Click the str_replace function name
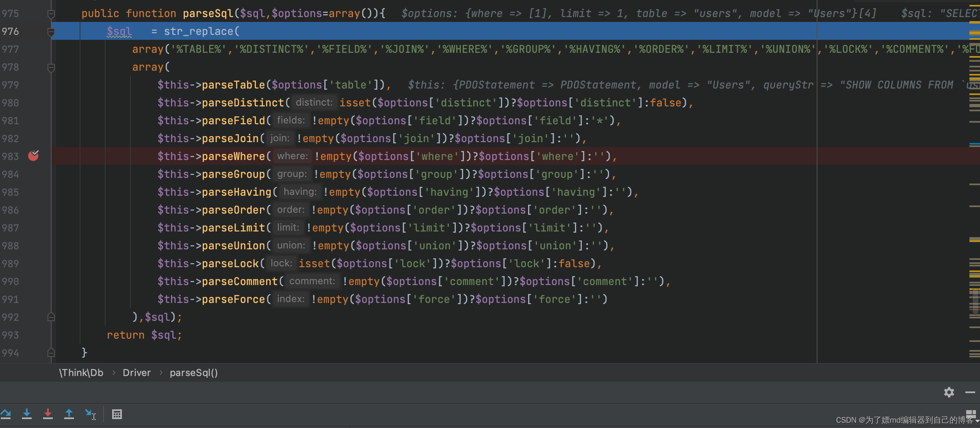This screenshot has height=428, width=980. (x=199, y=31)
